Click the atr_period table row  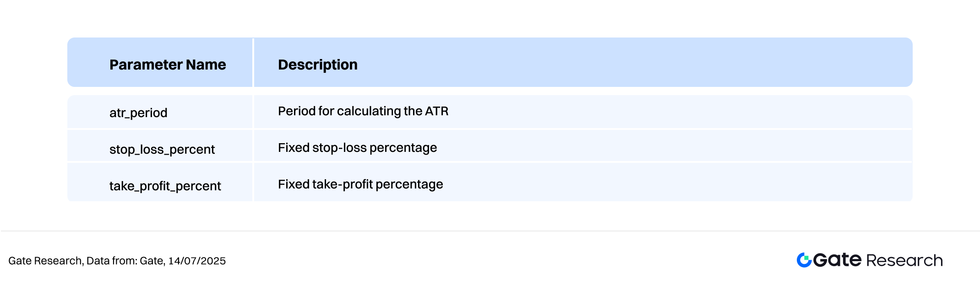(x=490, y=112)
